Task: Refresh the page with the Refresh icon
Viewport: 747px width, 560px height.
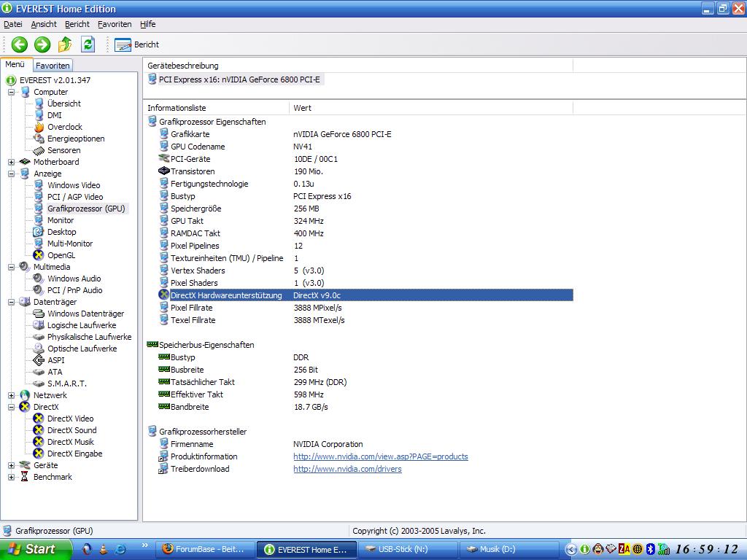Action: 88,44
